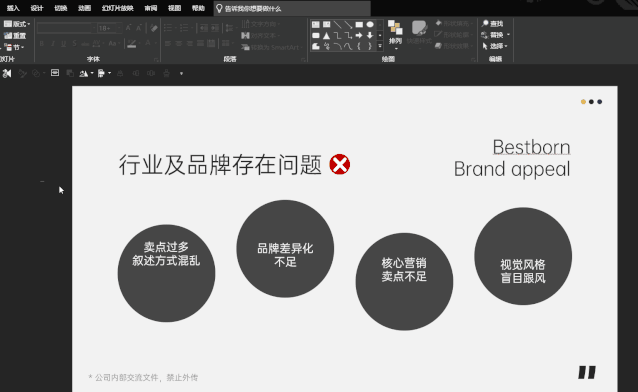Screen dimensions: 638x392
Task: Open the 插入 (Insert) ribbon tab
Action: click(x=13, y=8)
